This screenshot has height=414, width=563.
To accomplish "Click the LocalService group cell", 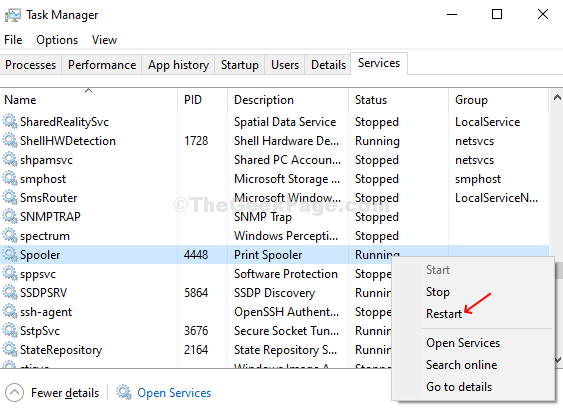I will 488,122.
